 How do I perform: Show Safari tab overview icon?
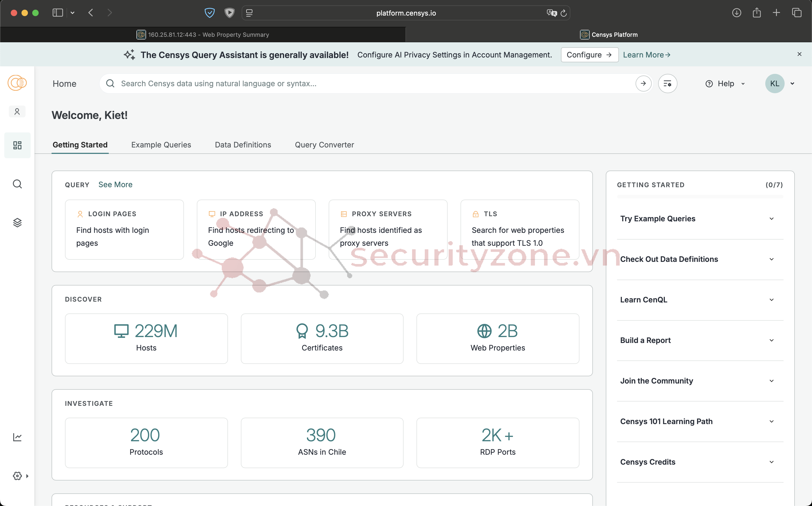[x=797, y=13]
